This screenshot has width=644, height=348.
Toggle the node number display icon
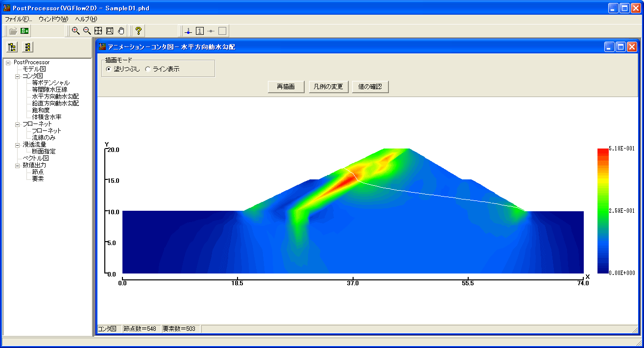pos(189,31)
